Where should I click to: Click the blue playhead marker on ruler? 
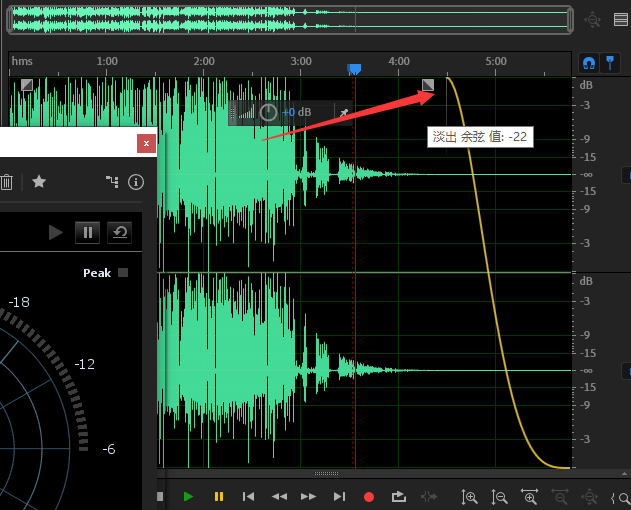(x=354, y=69)
